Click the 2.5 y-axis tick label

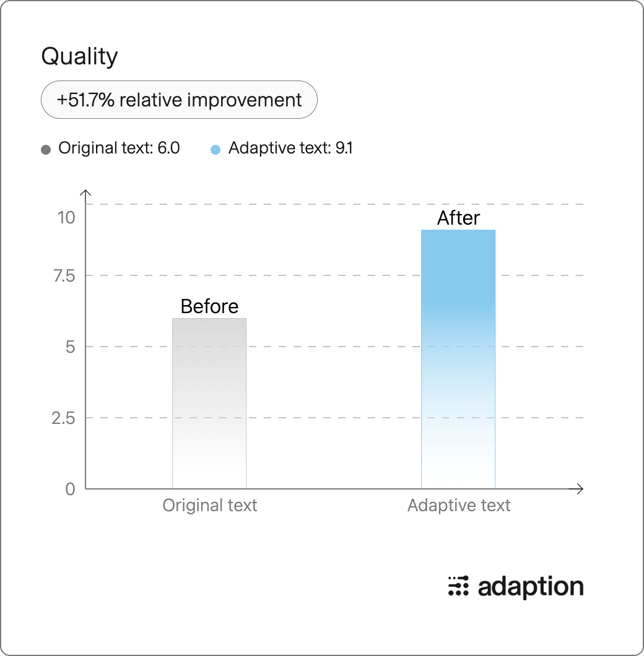(x=63, y=418)
